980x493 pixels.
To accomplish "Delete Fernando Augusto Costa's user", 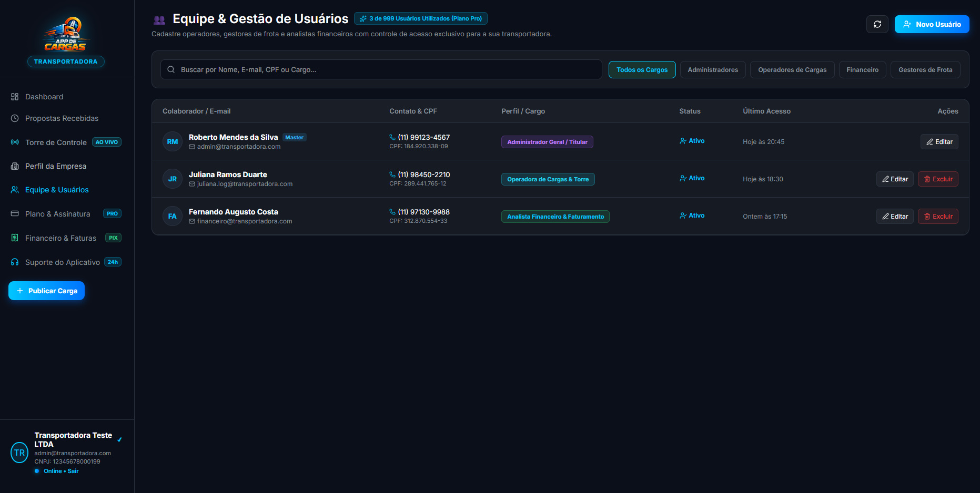I will coord(938,217).
